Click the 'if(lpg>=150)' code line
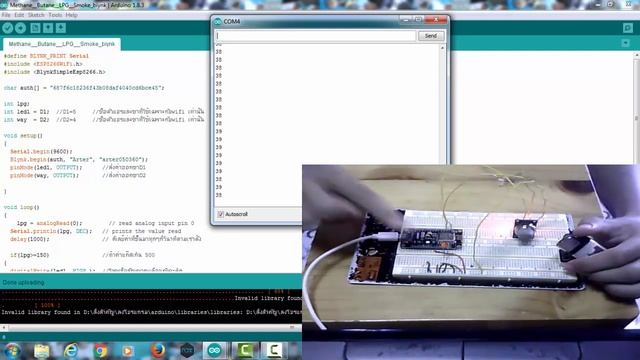The image size is (640, 360). click(x=29, y=255)
